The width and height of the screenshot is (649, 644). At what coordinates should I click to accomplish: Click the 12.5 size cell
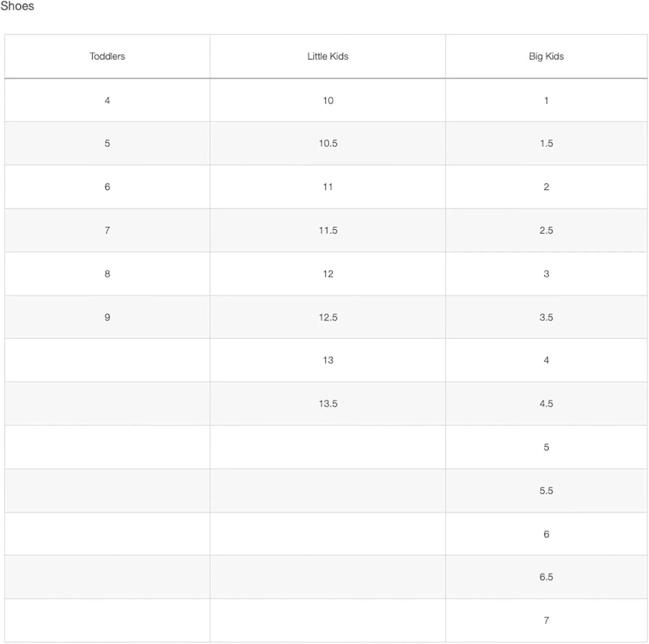[x=328, y=317]
